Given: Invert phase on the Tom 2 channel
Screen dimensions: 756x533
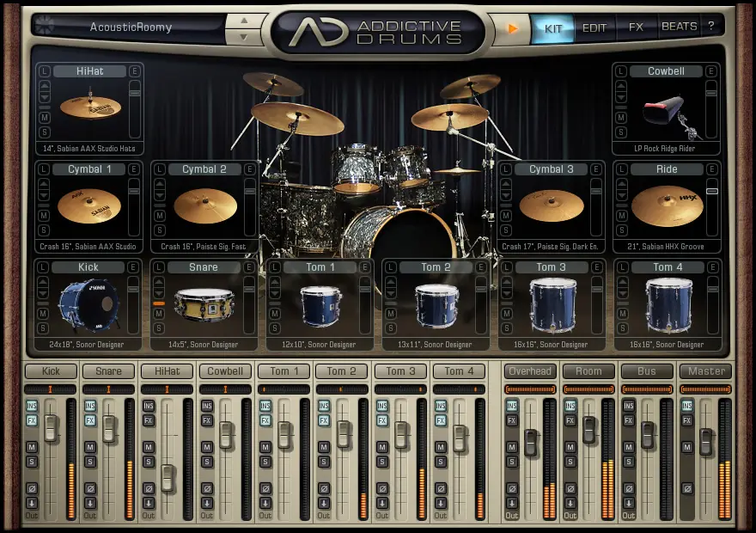Looking at the screenshot, I should point(324,488).
